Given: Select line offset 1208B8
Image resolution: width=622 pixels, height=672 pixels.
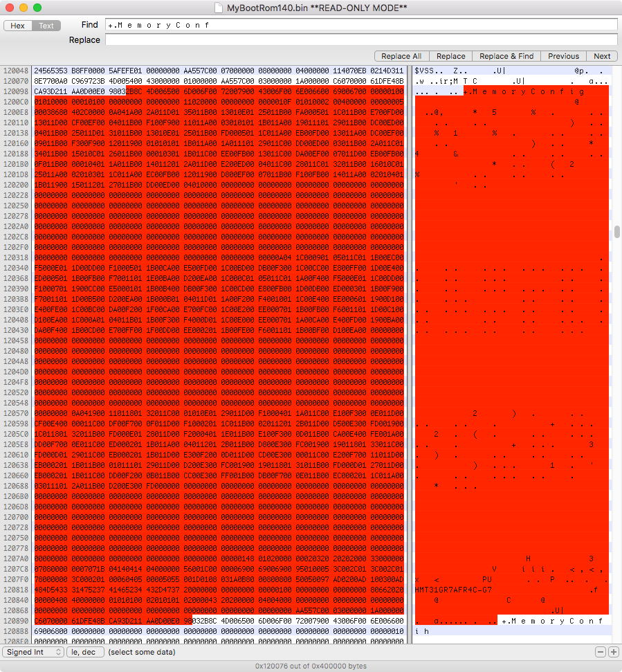Looking at the screenshot, I should click(x=16, y=631).
